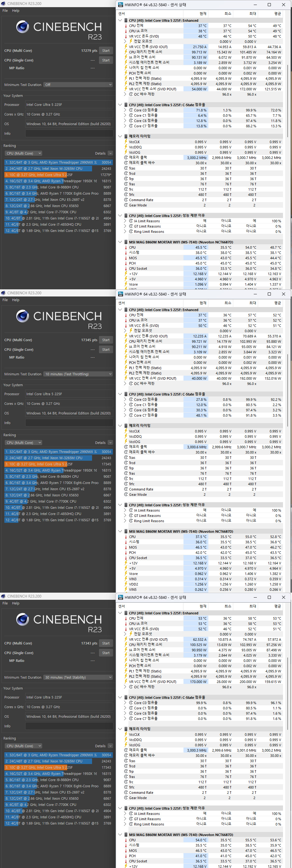This screenshot has height=868, width=292.
Task: Click lightning icon of SVID POUT row showing 54.000 W
Action: point(126,89)
